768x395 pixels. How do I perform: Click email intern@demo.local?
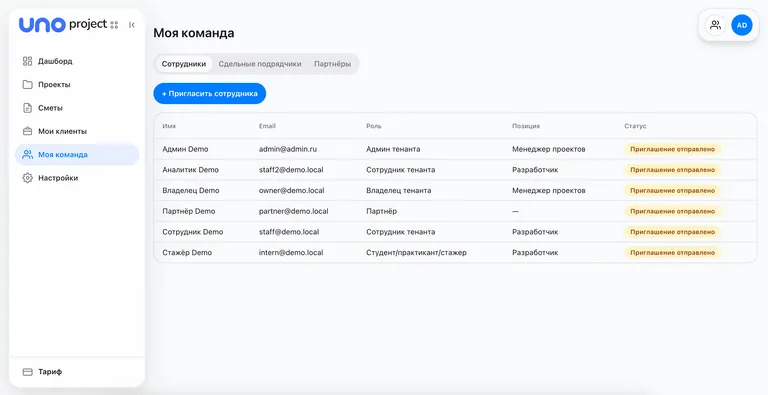[x=291, y=252]
